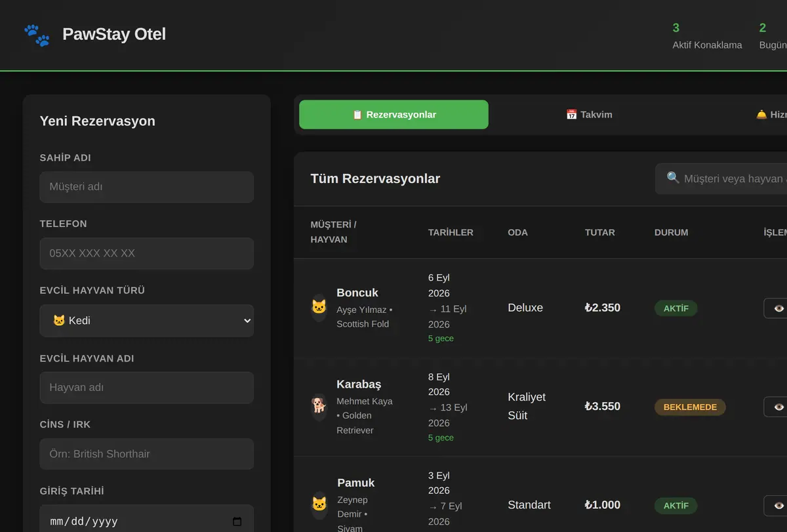Viewport: 787px width, 532px height.
Task: Click Pamuk's cat avatar icon
Action: pos(319,505)
